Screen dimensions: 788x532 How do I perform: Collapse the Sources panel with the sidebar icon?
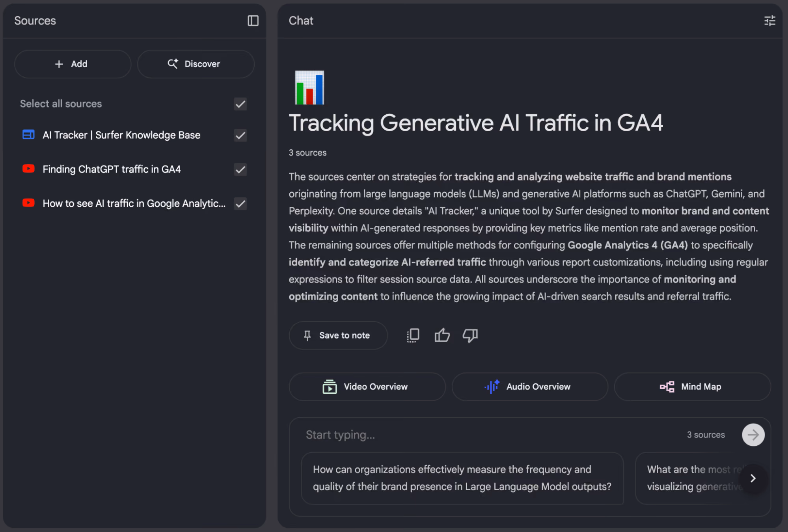click(253, 20)
